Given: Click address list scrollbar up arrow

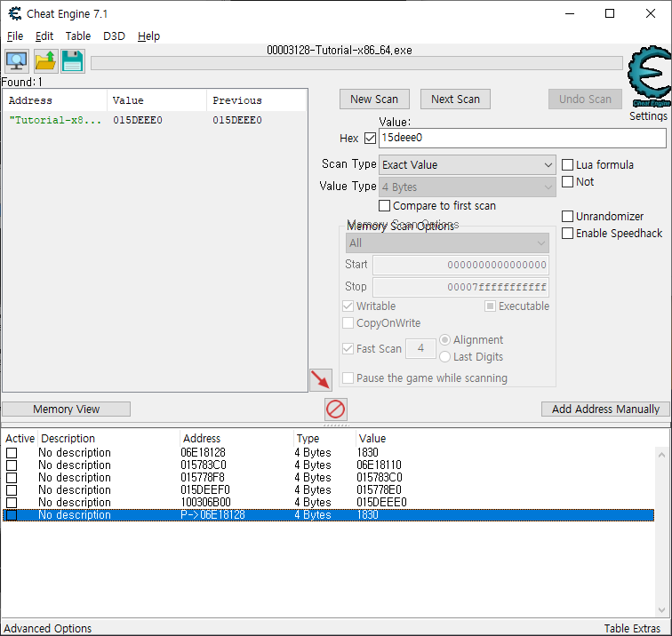Looking at the screenshot, I should point(661,455).
